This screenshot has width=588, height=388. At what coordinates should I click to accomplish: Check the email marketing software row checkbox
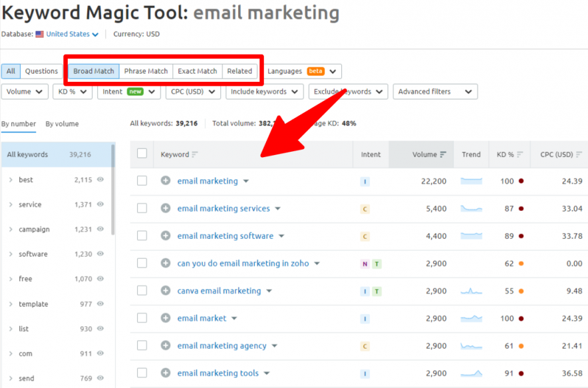142,236
